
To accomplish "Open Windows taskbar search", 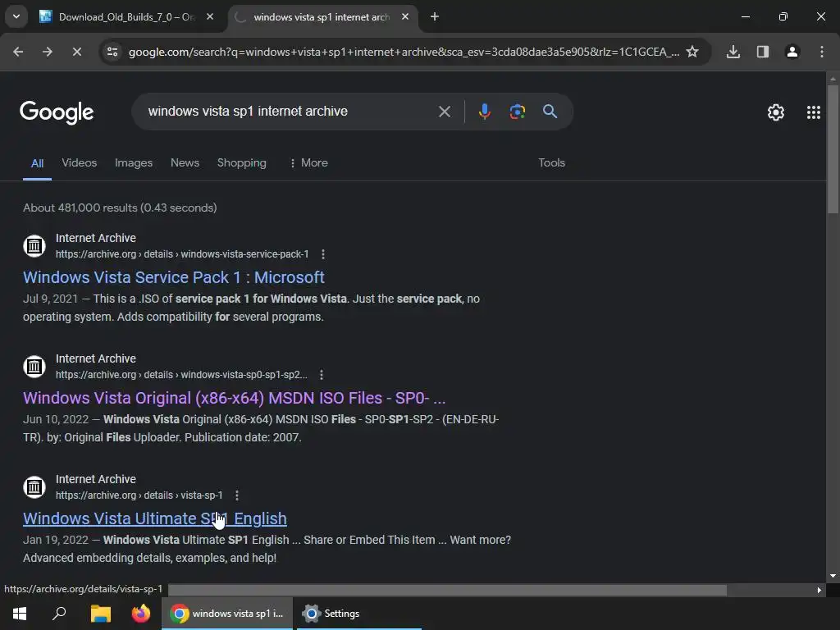I will 59,614.
